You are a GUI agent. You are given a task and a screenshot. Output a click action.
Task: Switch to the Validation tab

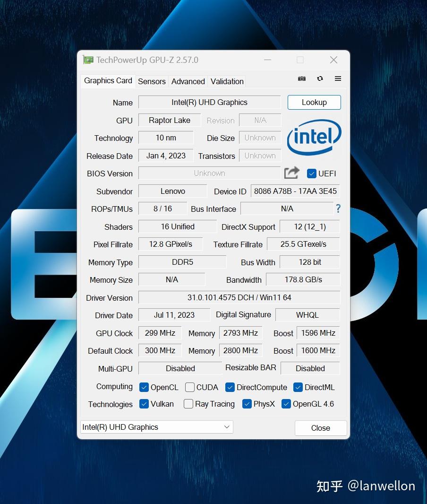pos(227,82)
